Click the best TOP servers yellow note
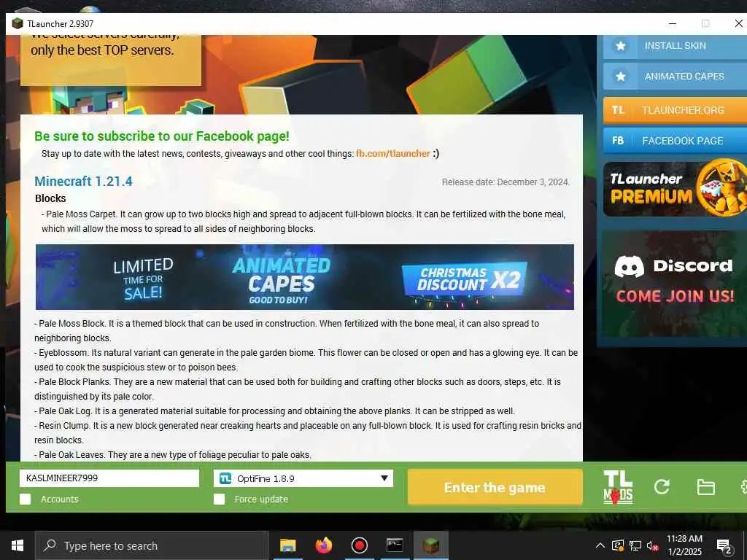The height and width of the screenshot is (560, 747). click(111, 60)
